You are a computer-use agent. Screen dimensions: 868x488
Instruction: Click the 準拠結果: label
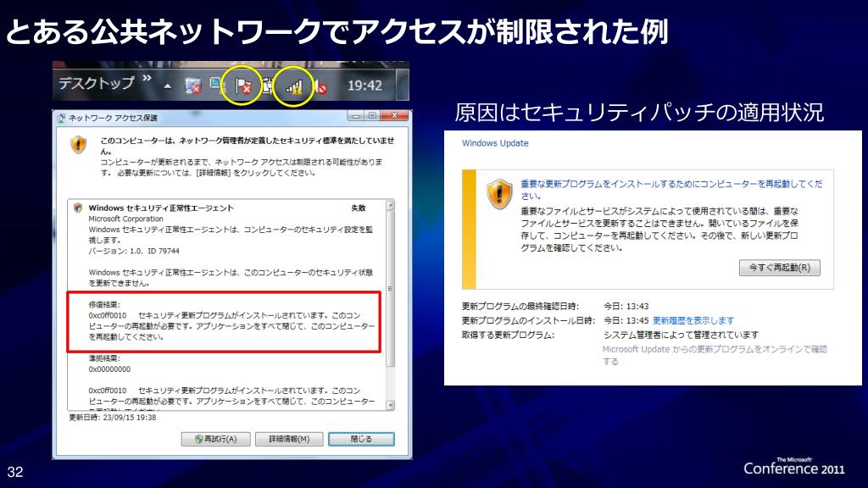tap(104, 358)
